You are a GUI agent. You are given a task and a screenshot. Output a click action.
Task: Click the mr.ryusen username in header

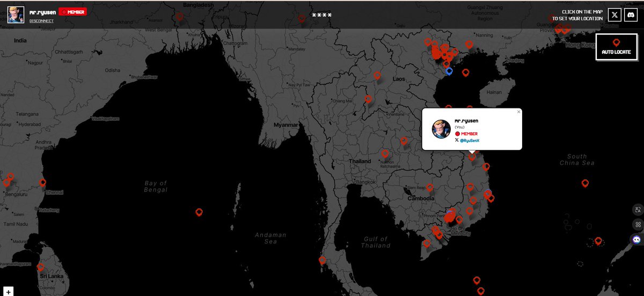tap(42, 12)
